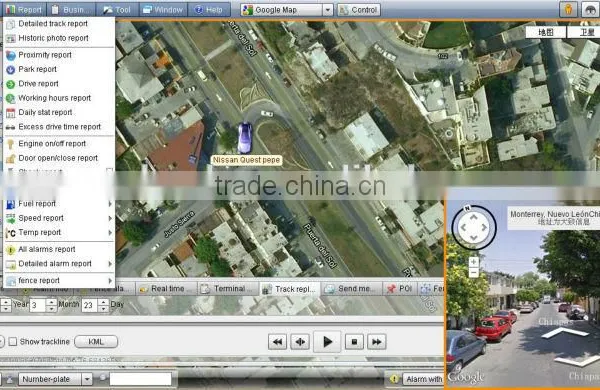Click the Monterrey, Nuevo León address label
The width and height of the screenshot is (600, 390).
(554, 218)
